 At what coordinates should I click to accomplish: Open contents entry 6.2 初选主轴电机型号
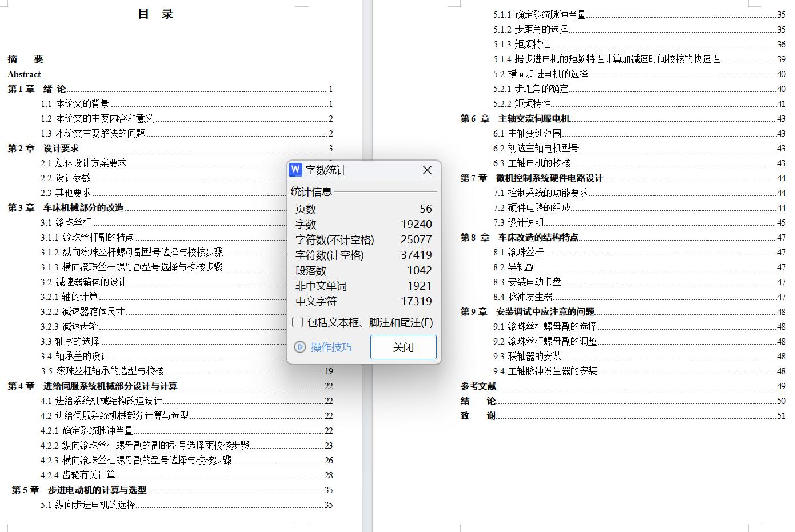tap(640, 148)
